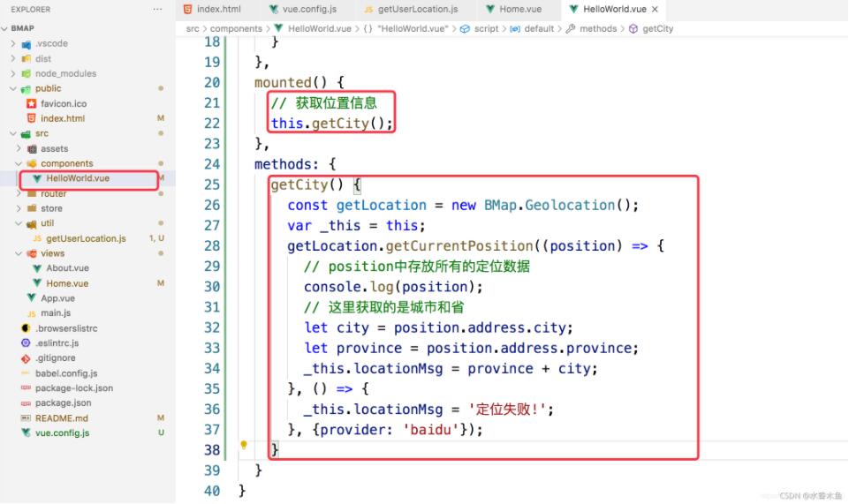This screenshot has width=849, height=504.
Task: Click the Vue icon beside HelloWorld.vue in tree
Action: (37, 178)
